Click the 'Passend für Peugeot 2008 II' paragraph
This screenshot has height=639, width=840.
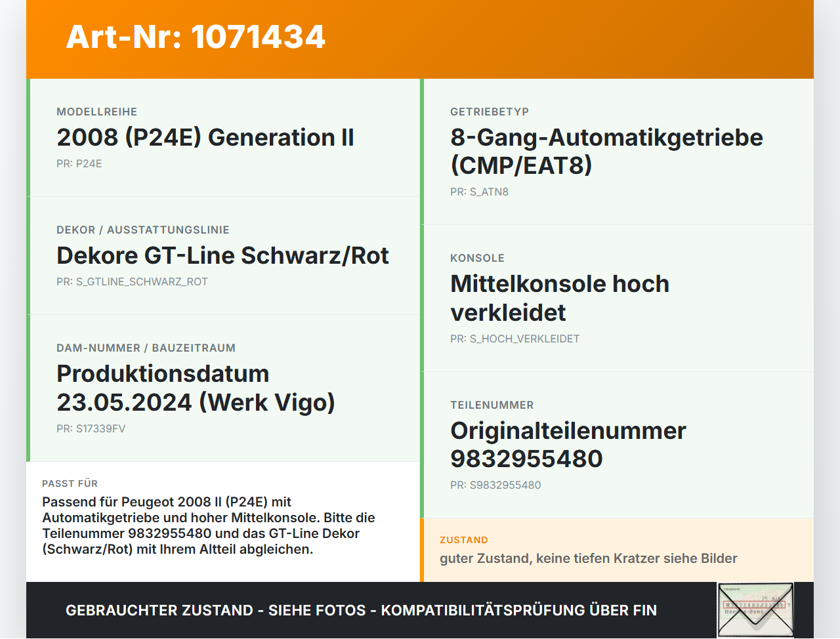click(x=209, y=526)
